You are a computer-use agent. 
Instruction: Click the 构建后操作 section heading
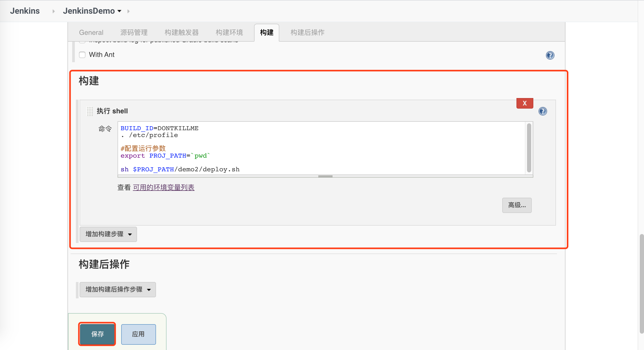pos(104,264)
